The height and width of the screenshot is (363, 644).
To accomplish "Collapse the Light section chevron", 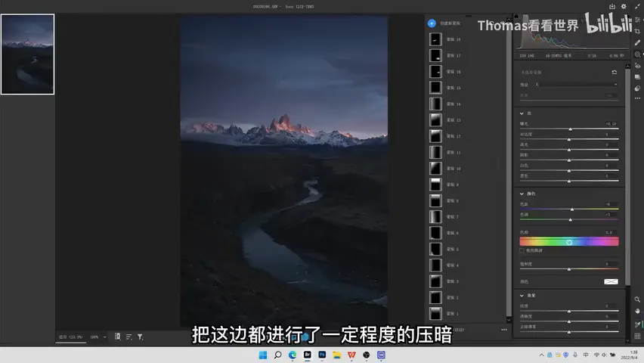I will point(522,113).
